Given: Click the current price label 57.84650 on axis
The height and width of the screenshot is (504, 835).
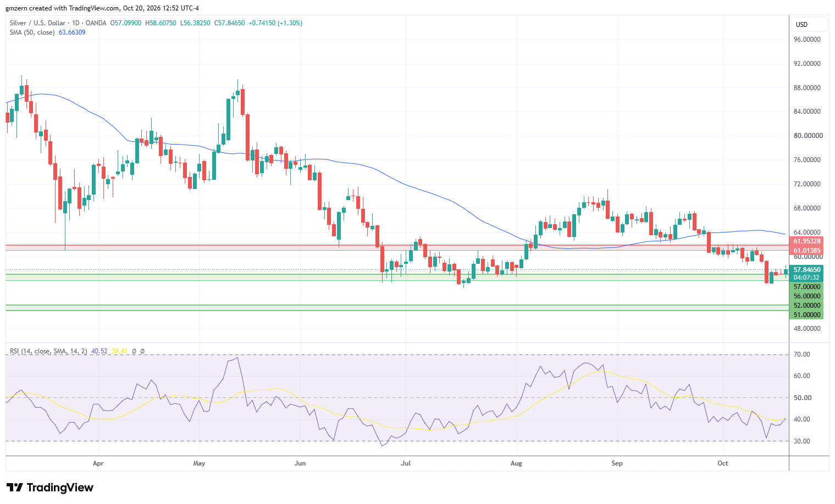Looking at the screenshot, I should 806,270.
